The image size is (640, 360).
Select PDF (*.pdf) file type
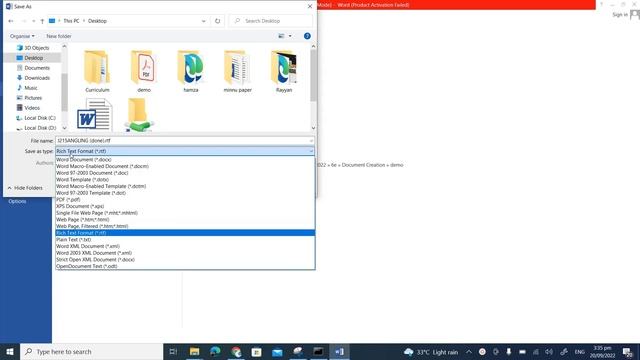point(185,200)
